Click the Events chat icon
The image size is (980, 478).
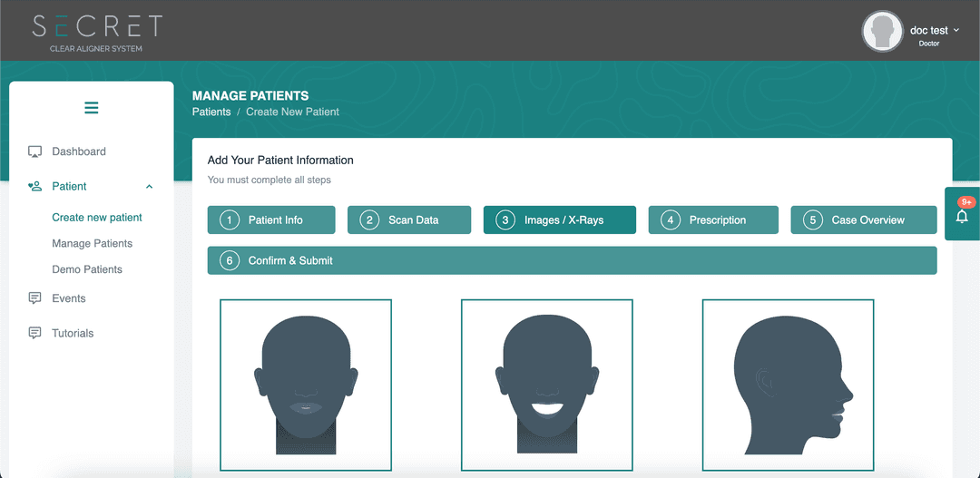coord(35,298)
